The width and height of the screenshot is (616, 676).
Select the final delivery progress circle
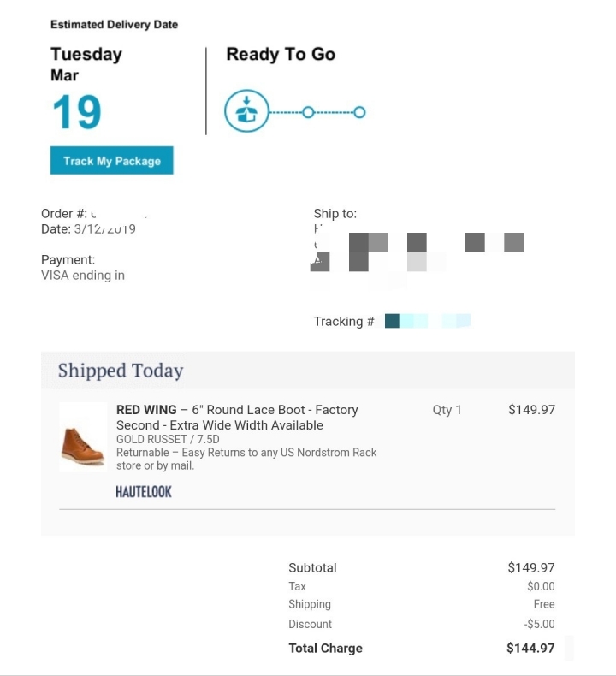tap(359, 112)
